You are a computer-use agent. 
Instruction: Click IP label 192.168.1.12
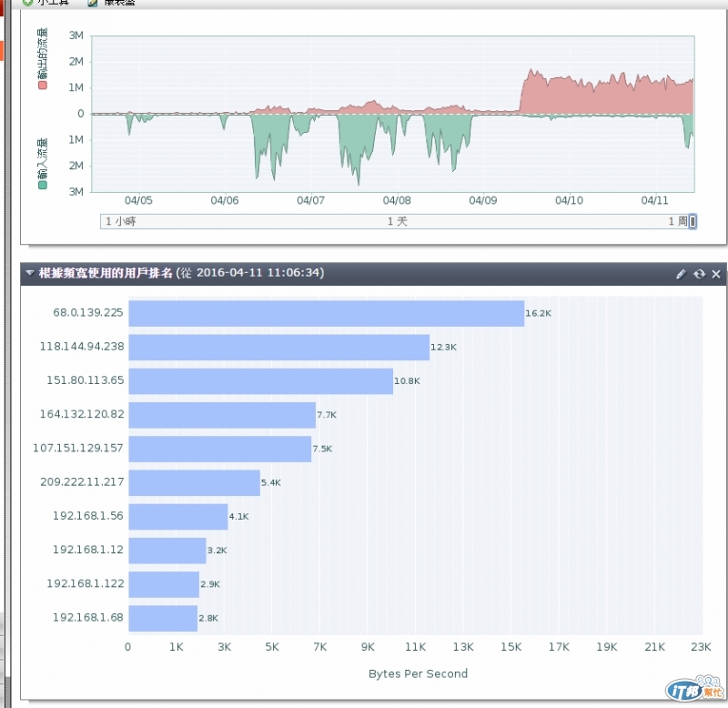coord(88,550)
